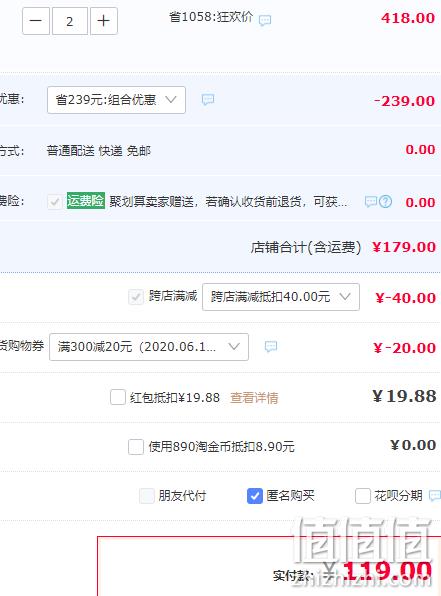Enable 红包抵扣¥19.88 checkbox
This screenshot has height=596, width=441.
click(118, 397)
